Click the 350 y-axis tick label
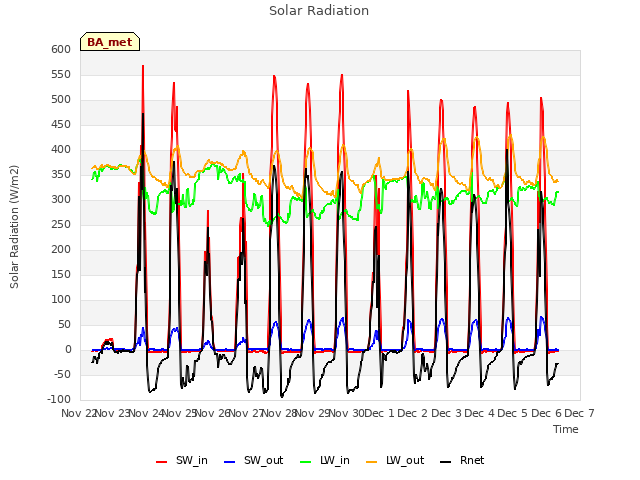 click(61, 174)
